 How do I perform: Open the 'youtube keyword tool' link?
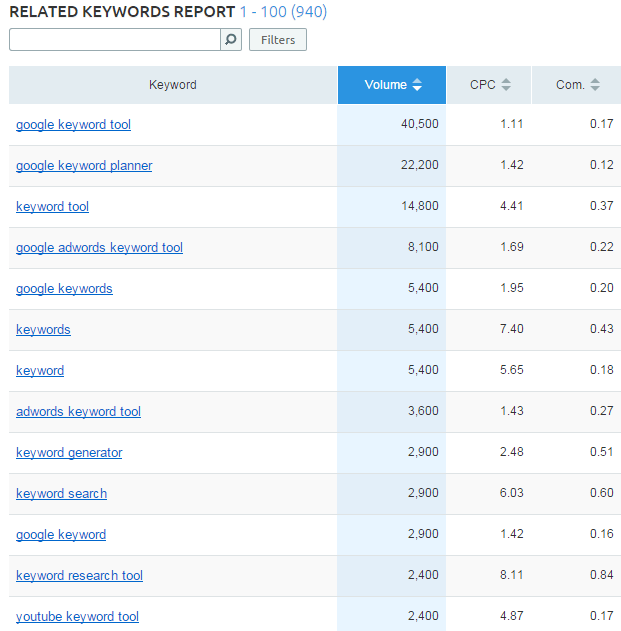(77, 617)
